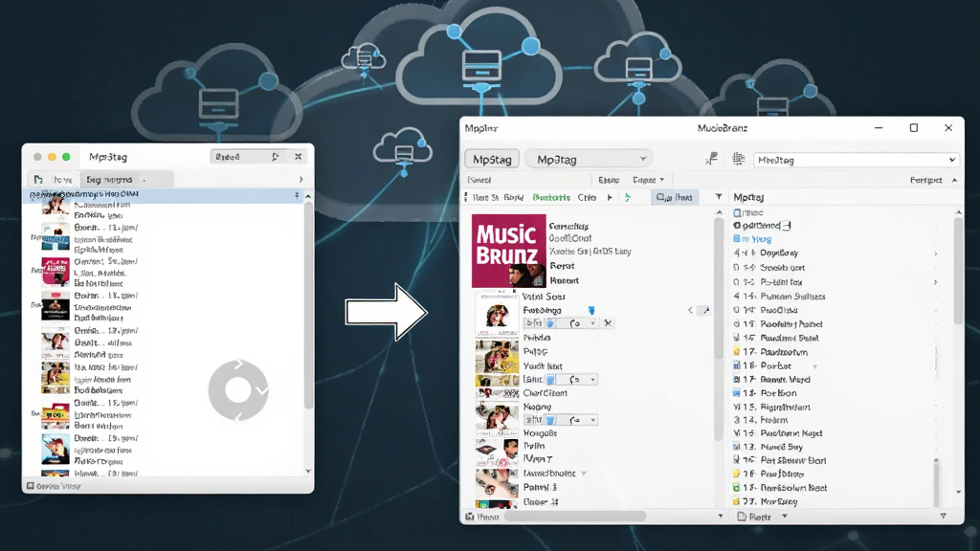Click green zoom button on left Mp3tag window
The width and height of the screenshot is (980, 551).
pos(66,157)
